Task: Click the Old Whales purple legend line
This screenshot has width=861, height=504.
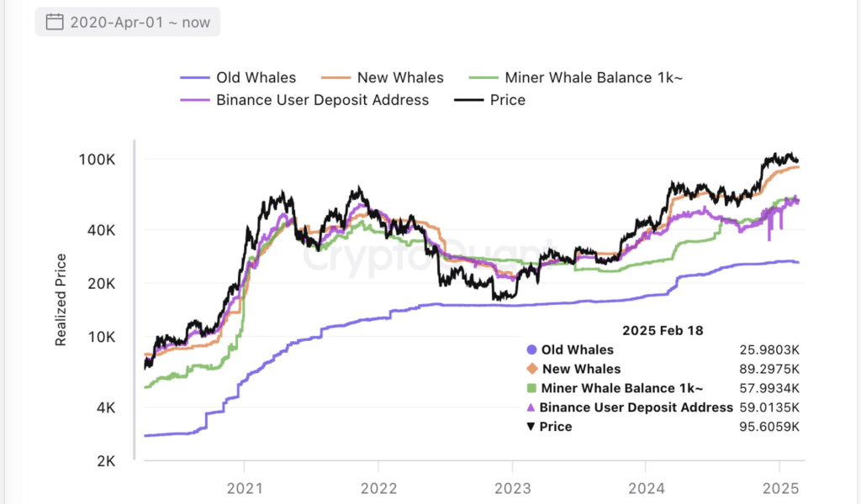Action: pos(195,78)
